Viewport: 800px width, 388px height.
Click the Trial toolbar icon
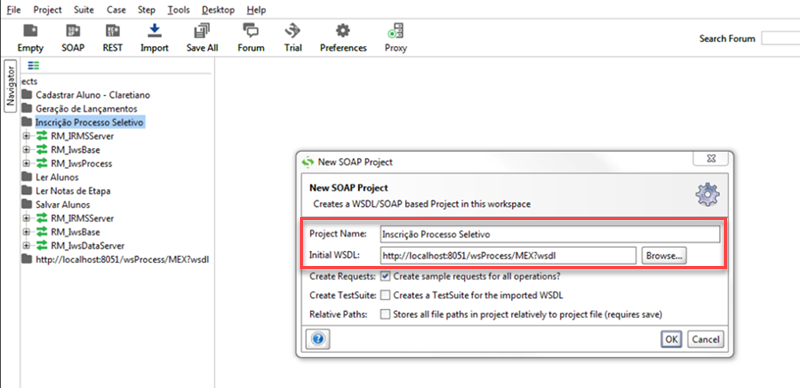(293, 38)
